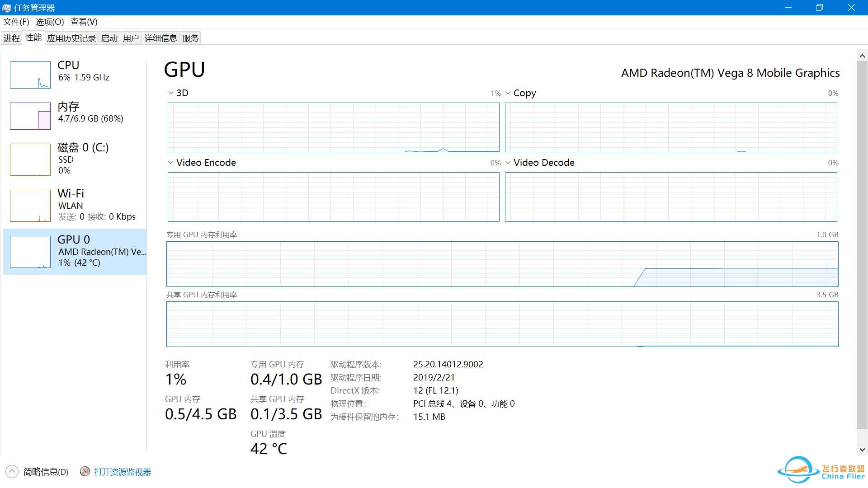Restore down the Task Manager window

tap(819, 8)
